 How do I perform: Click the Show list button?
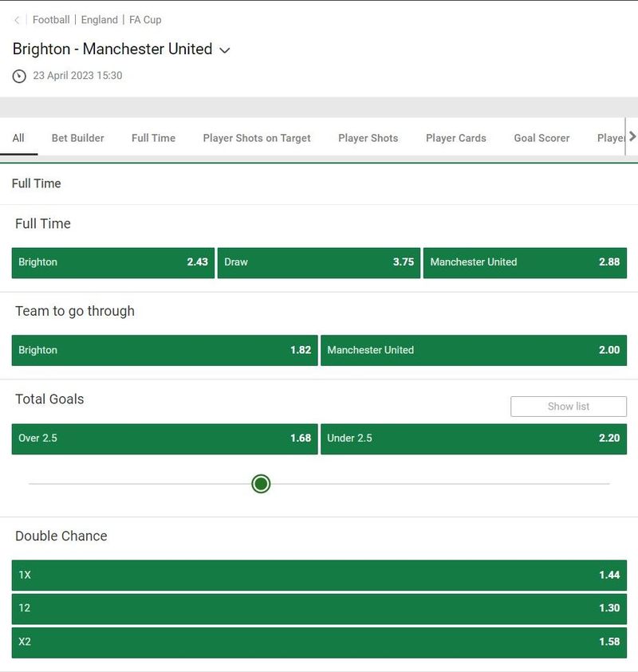coord(569,407)
